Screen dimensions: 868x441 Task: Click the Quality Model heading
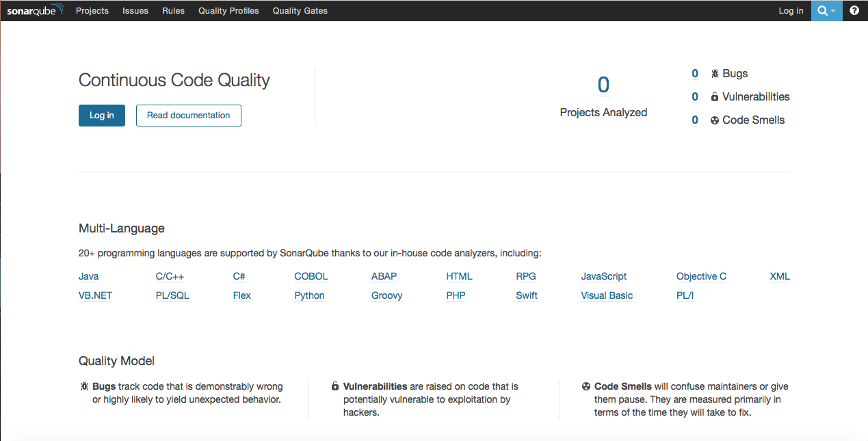point(117,361)
